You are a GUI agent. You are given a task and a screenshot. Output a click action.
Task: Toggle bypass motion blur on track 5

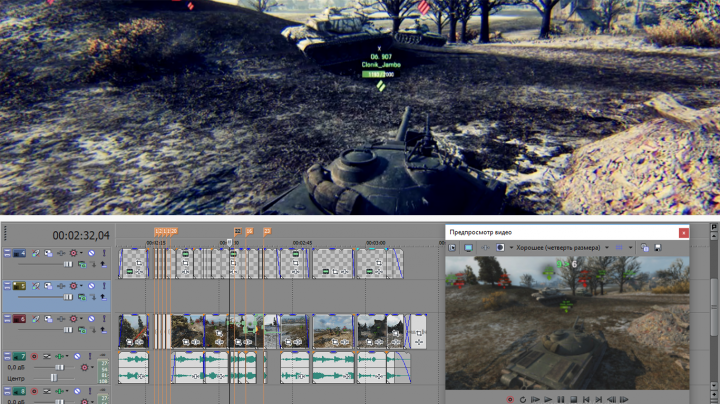[x=35, y=286]
